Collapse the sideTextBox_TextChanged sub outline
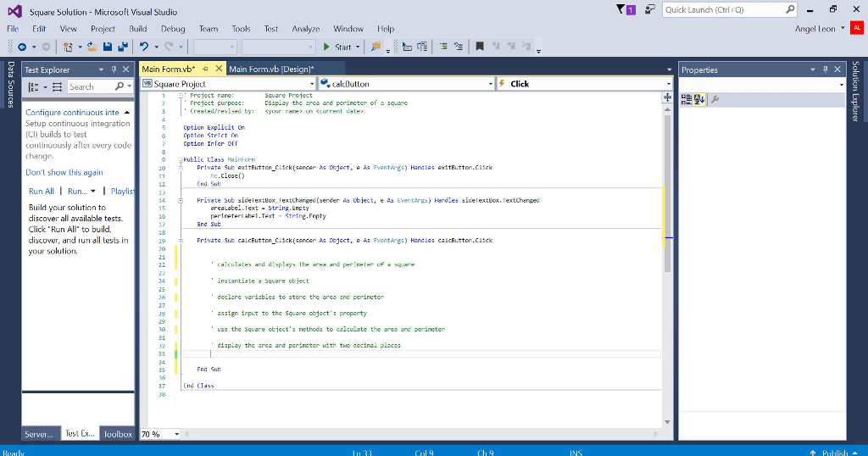Viewport: 868px width, 456px height. (181, 200)
